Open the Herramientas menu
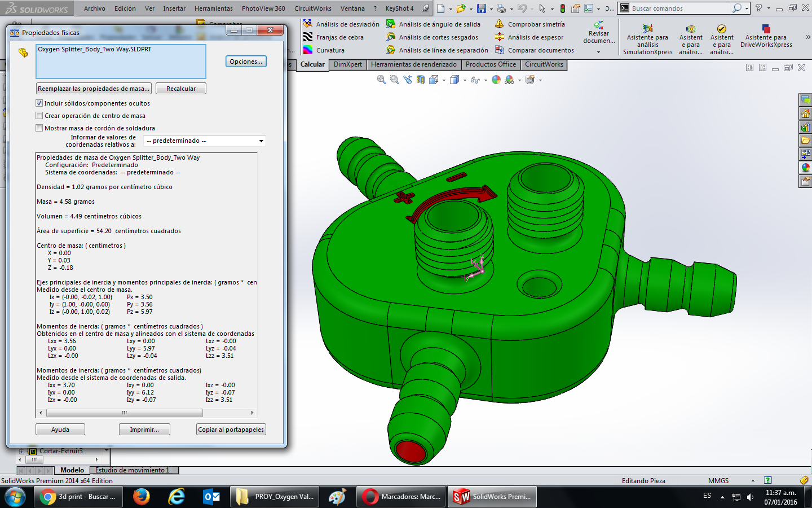812x508 pixels. 214,8
